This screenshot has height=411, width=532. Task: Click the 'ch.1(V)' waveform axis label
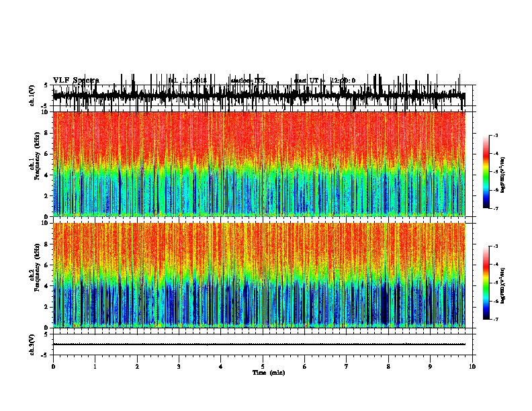click(32, 95)
